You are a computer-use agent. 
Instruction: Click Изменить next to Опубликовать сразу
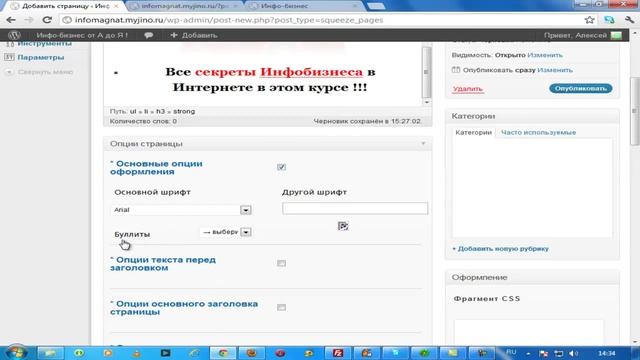click(555, 70)
